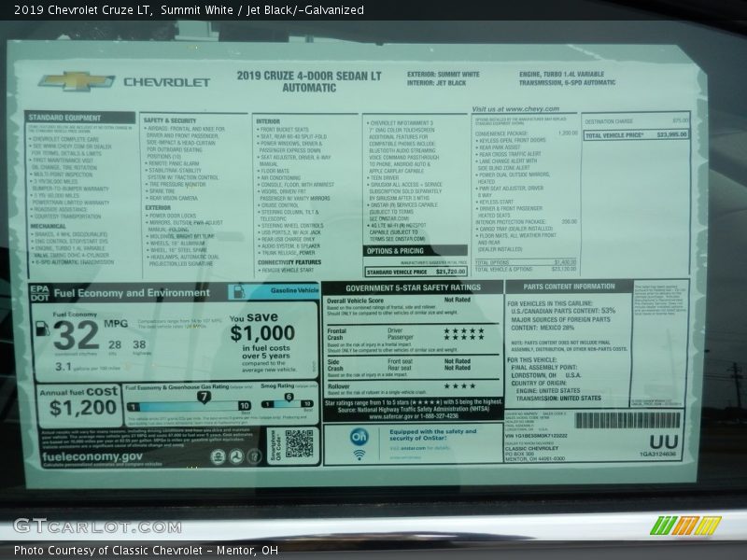Select 'U.S./CANADIAN PARTS CONTENT: 53%' line
The height and width of the screenshot is (560, 747).
point(563,311)
